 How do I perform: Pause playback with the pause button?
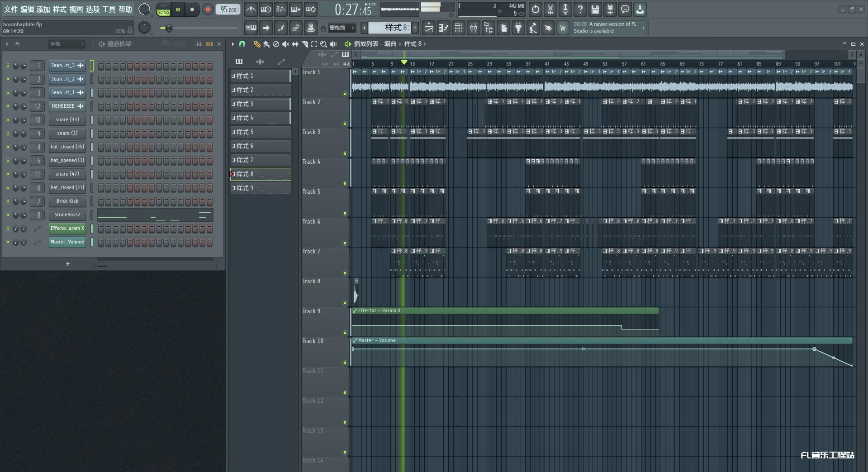pos(178,10)
